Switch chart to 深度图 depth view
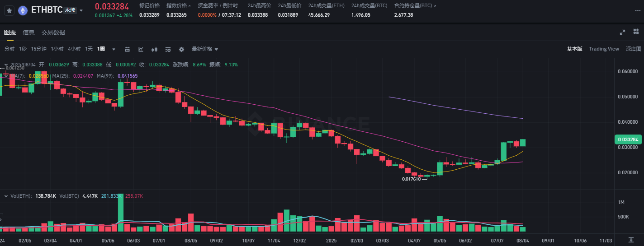 [x=633, y=49]
